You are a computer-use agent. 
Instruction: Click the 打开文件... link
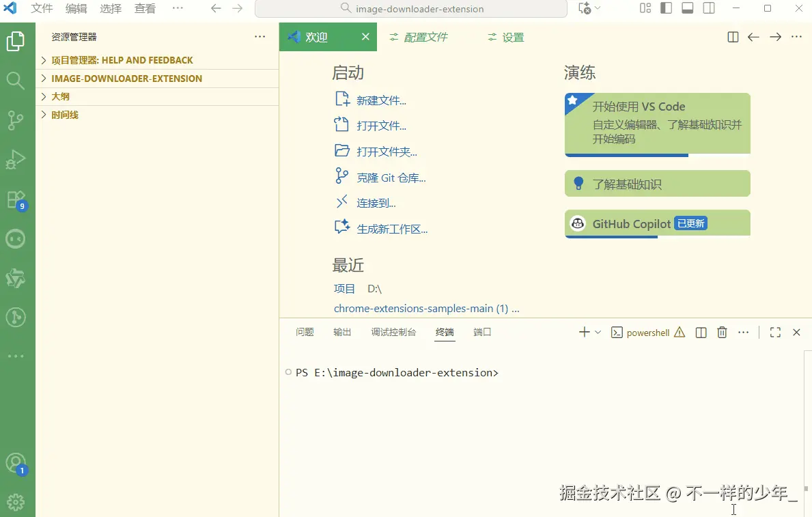[x=381, y=126]
